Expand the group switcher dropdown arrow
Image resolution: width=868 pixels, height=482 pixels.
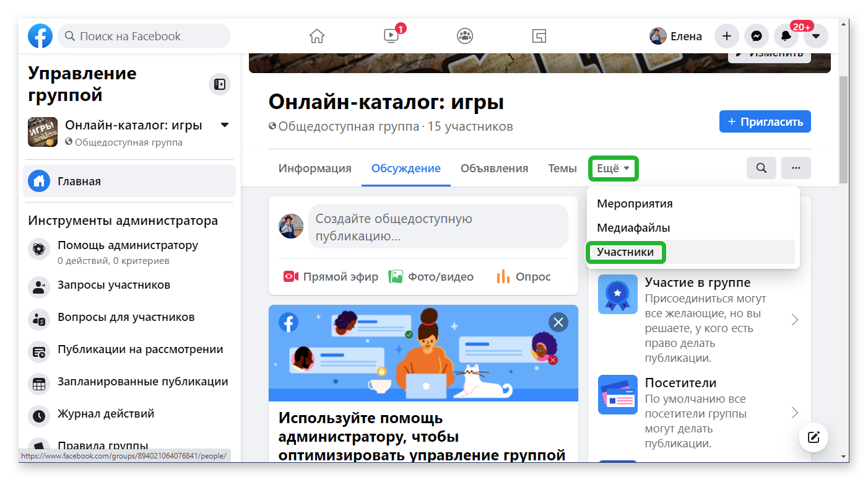pyautogui.click(x=225, y=125)
